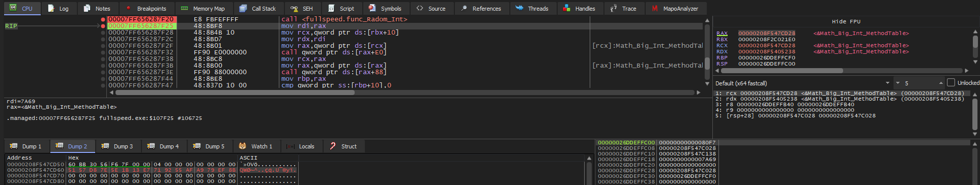
Task: Click the Memory Map tab's green RAM icon
Action: pos(184,9)
